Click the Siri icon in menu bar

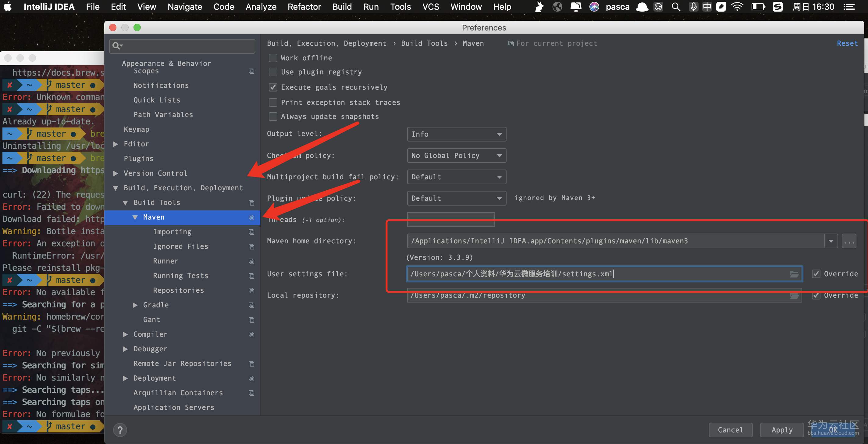(594, 7)
